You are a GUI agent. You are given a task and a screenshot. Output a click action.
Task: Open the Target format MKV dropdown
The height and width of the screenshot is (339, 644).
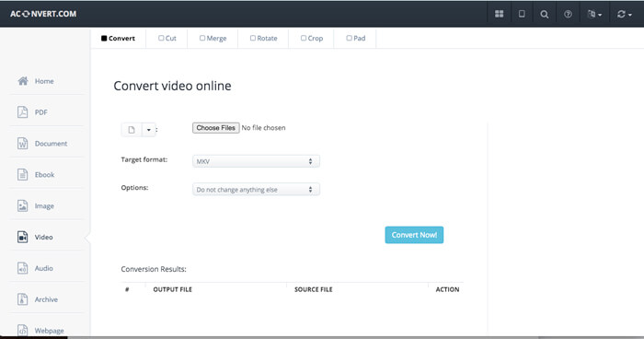click(256, 161)
